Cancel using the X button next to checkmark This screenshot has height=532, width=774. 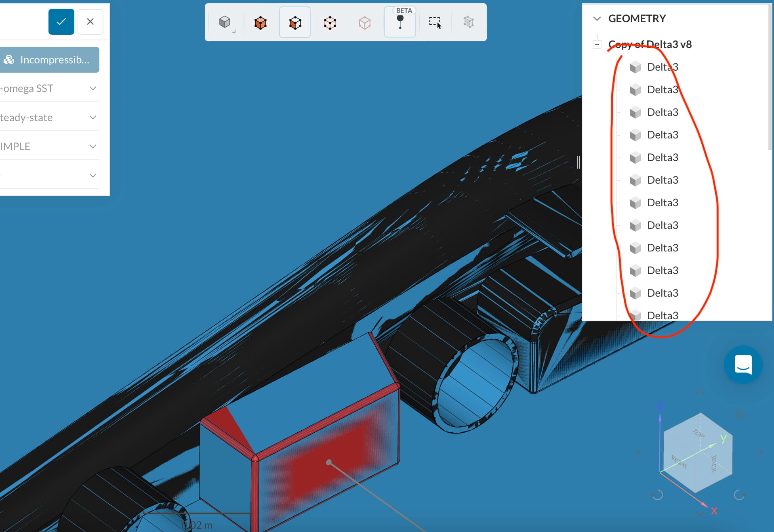pyautogui.click(x=90, y=21)
